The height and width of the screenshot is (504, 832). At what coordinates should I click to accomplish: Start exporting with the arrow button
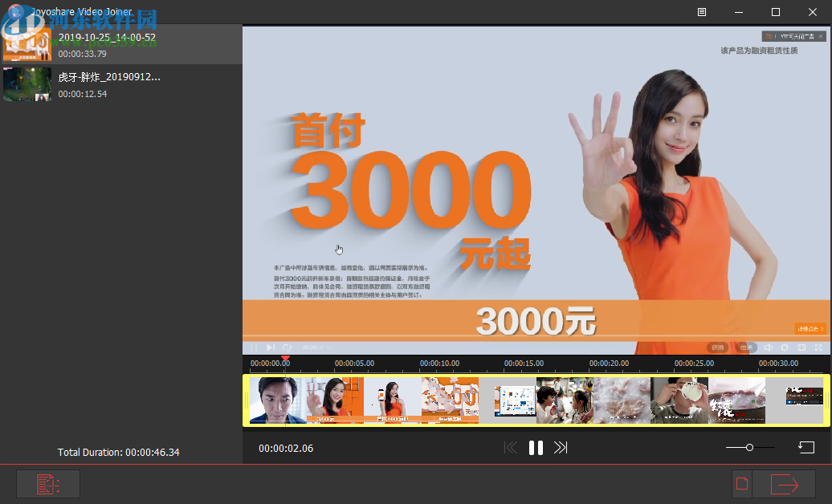tap(786, 483)
